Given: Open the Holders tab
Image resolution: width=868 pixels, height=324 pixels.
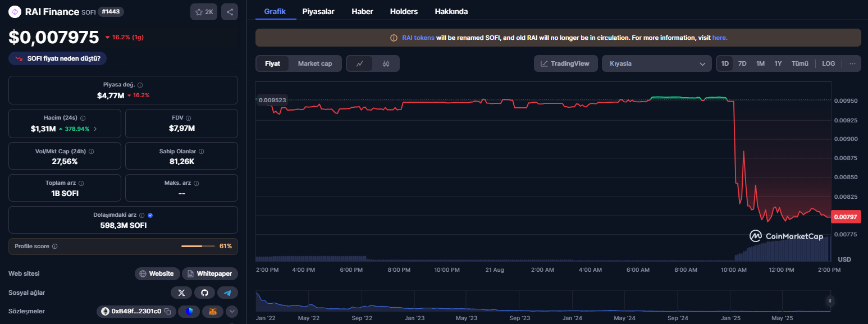Looking at the screenshot, I should point(404,11).
